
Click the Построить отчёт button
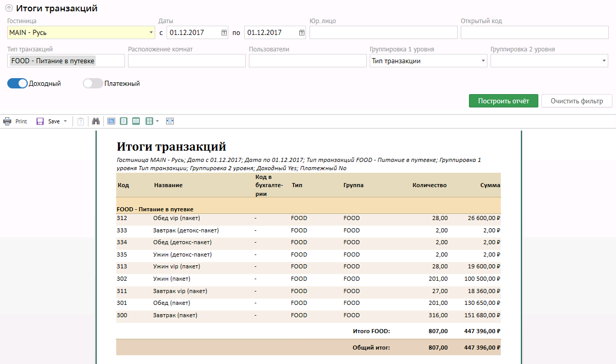pos(503,101)
